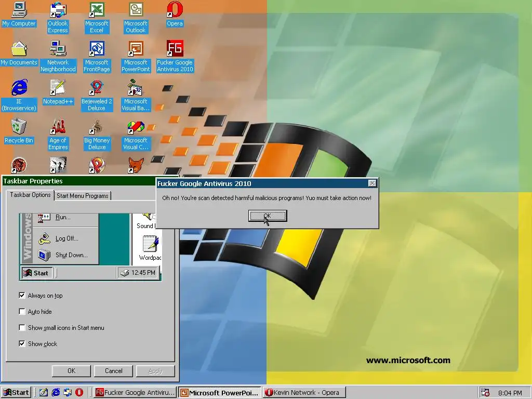Viewport: 532px width, 399px height.
Task: Select the red-yellow P logo desktop shortcut
Action: pos(97,166)
